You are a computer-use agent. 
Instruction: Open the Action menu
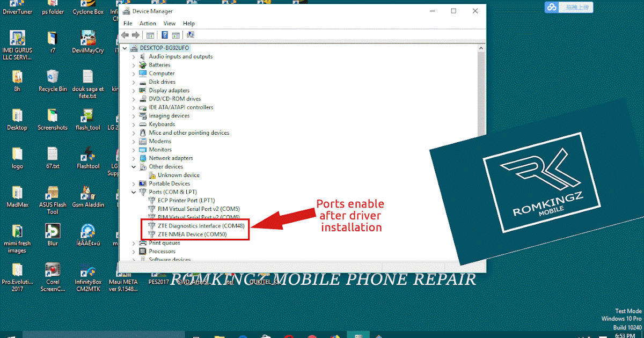tap(148, 24)
